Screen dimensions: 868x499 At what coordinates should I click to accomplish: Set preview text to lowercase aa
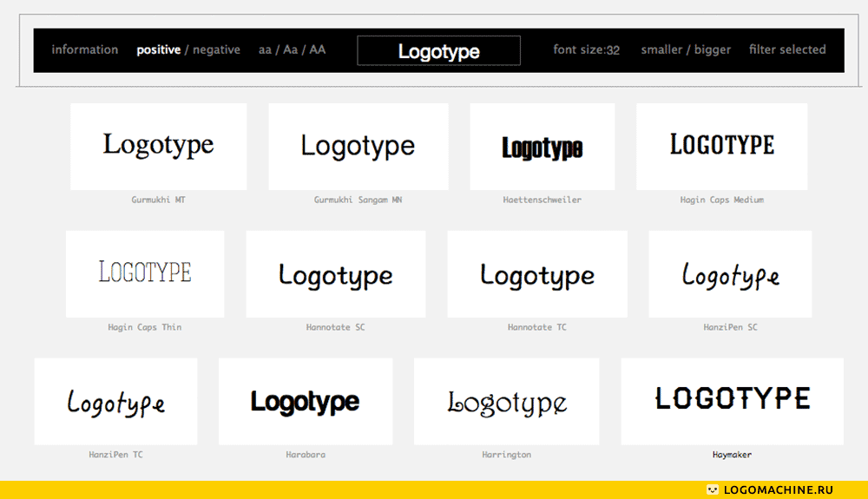coord(265,49)
